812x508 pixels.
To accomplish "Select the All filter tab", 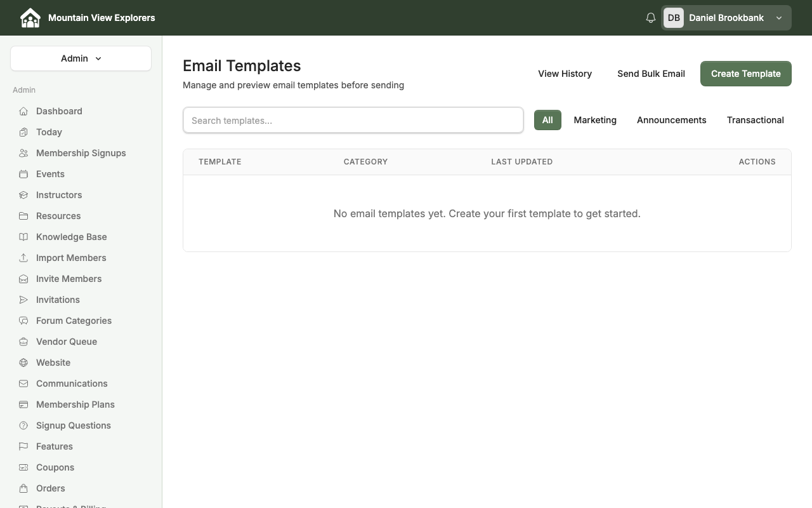I will pos(547,120).
